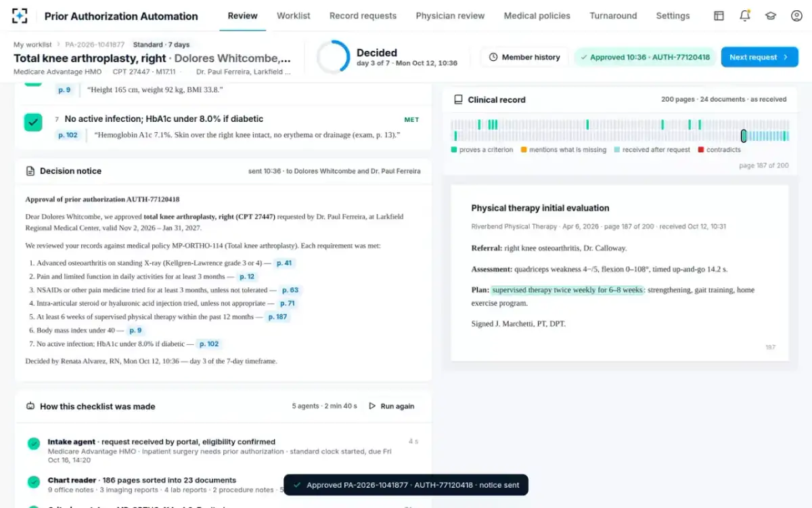
Task: Open the layout panel icon in header
Action: pyautogui.click(x=719, y=16)
